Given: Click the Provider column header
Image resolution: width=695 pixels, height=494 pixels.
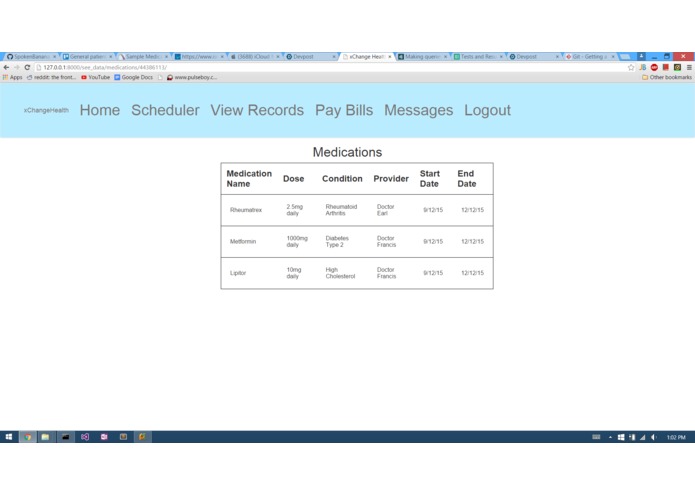Looking at the screenshot, I should [391, 179].
